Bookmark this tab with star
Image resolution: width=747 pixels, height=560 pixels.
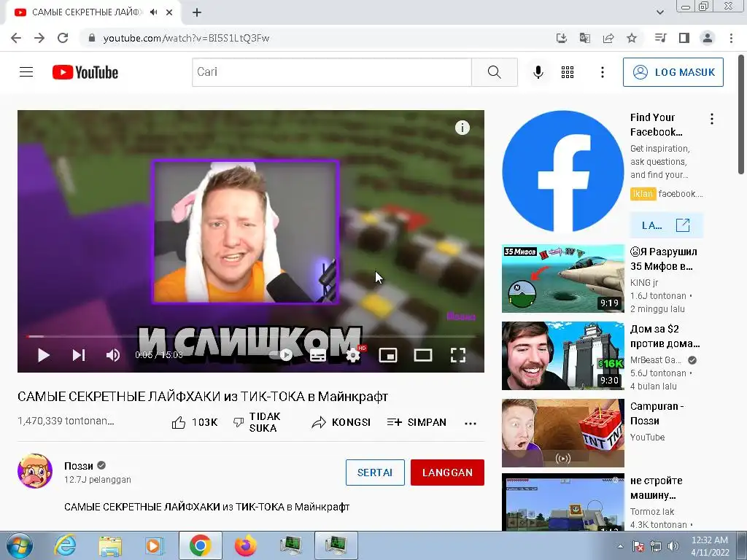[x=632, y=38]
